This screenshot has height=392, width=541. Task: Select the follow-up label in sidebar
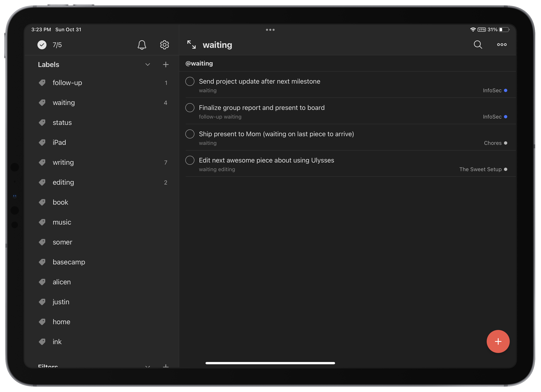[67, 82]
